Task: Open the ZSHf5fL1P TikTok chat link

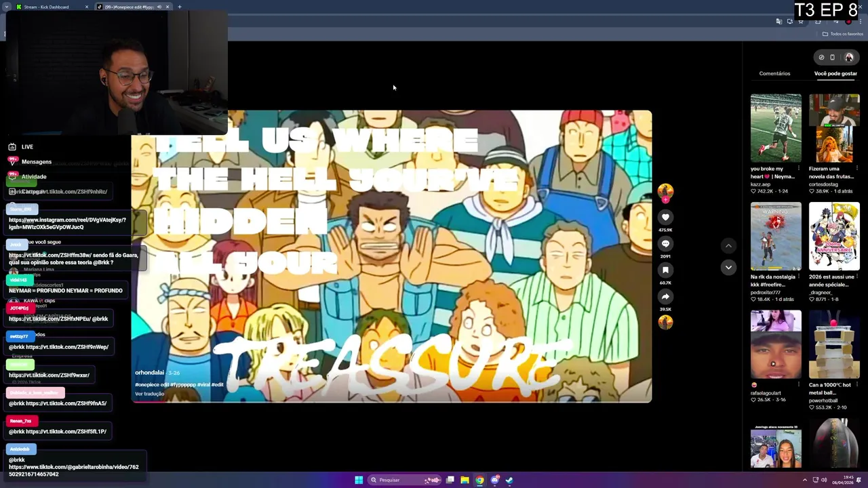Action: point(66,431)
